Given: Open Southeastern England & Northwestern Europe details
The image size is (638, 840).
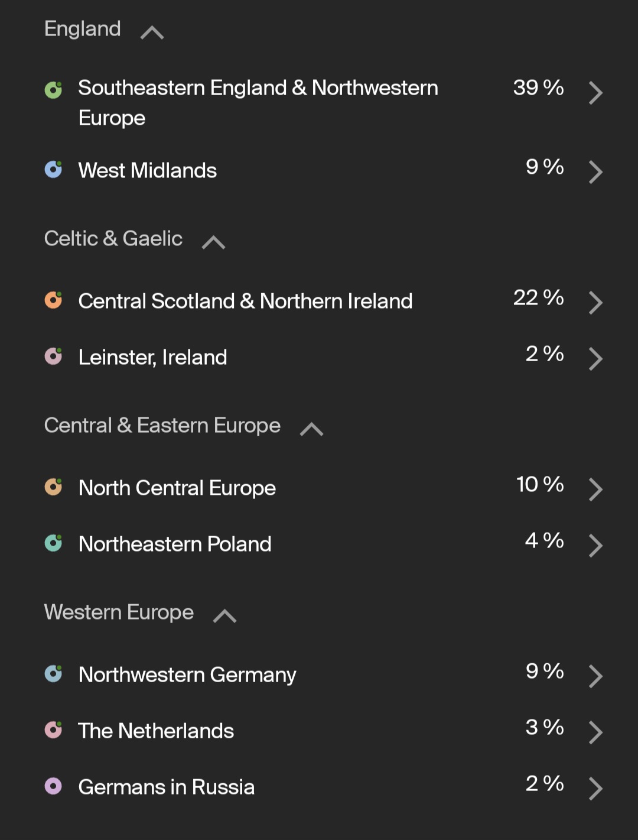Looking at the screenshot, I should 595,93.
